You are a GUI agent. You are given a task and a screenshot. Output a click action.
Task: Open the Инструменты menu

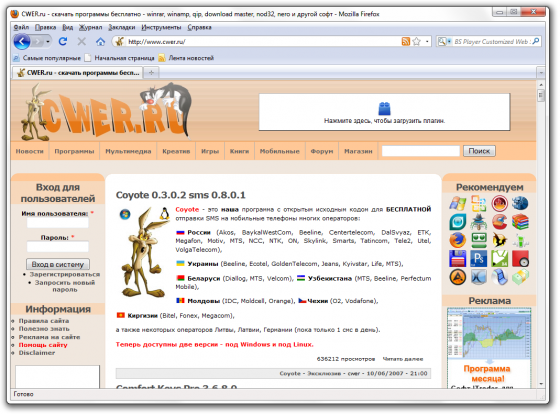coord(161,27)
